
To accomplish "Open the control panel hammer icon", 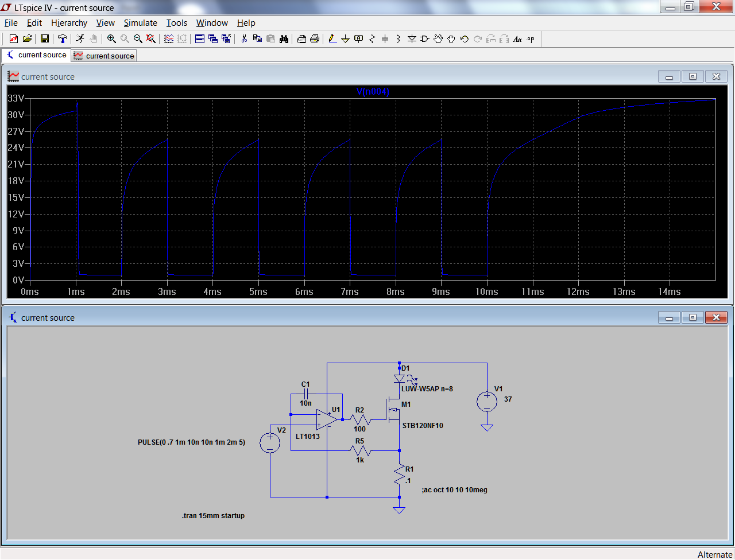I will [x=62, y=39].
